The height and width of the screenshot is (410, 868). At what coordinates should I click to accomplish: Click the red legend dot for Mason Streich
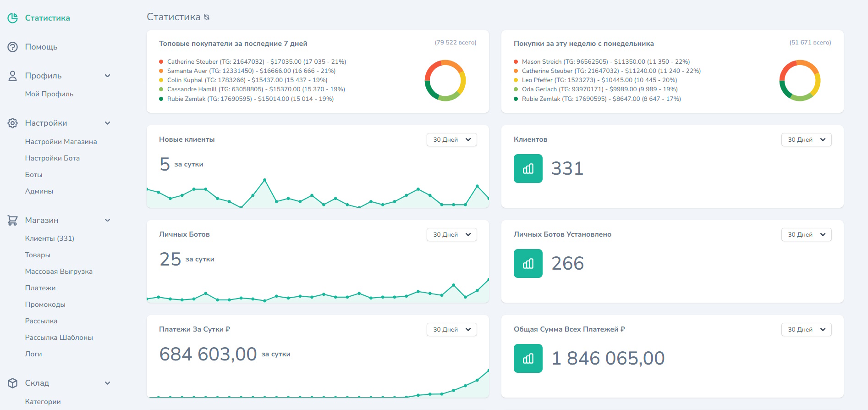point(516,62)
